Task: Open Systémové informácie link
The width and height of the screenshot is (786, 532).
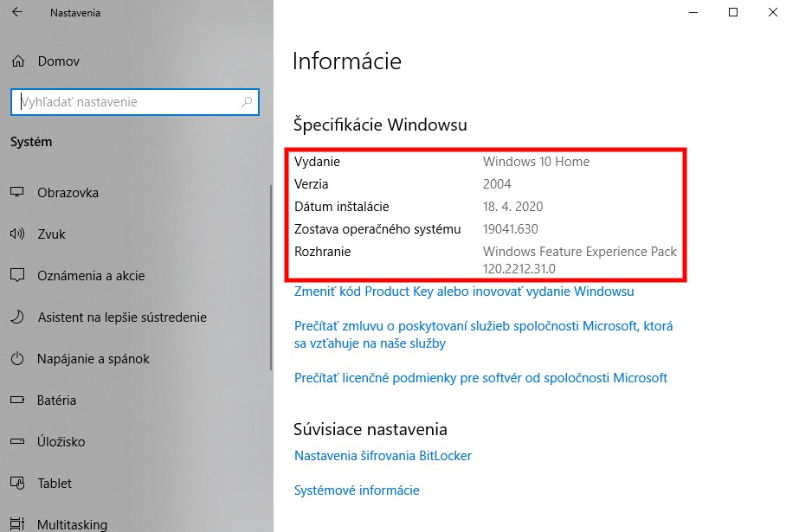Action: (357, 490)
